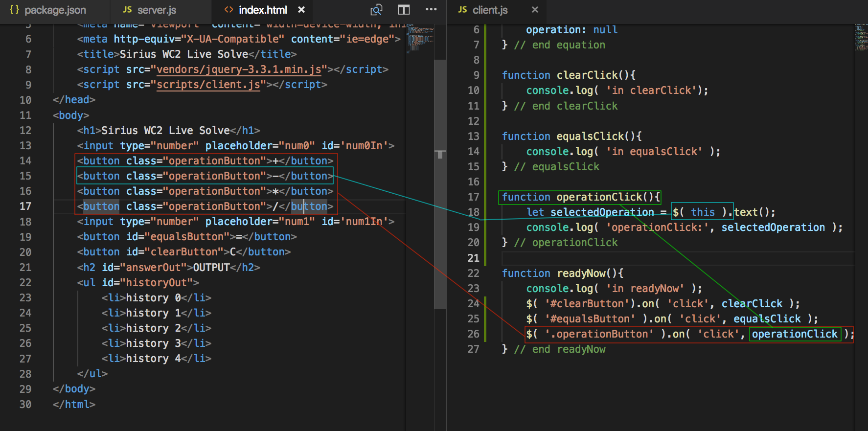Image resolution: width=868 pixels, height=431 pixels.
Task: Click the JS file icon on the client.js tab
Action: [x=462, y=10]
